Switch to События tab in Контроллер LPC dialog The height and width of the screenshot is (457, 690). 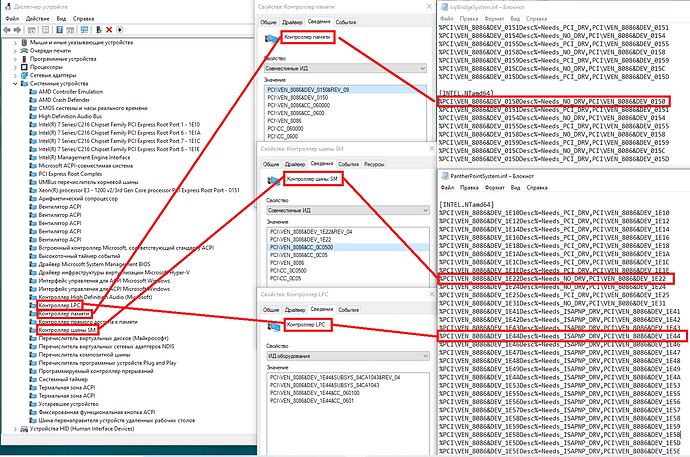click(349, 310)
